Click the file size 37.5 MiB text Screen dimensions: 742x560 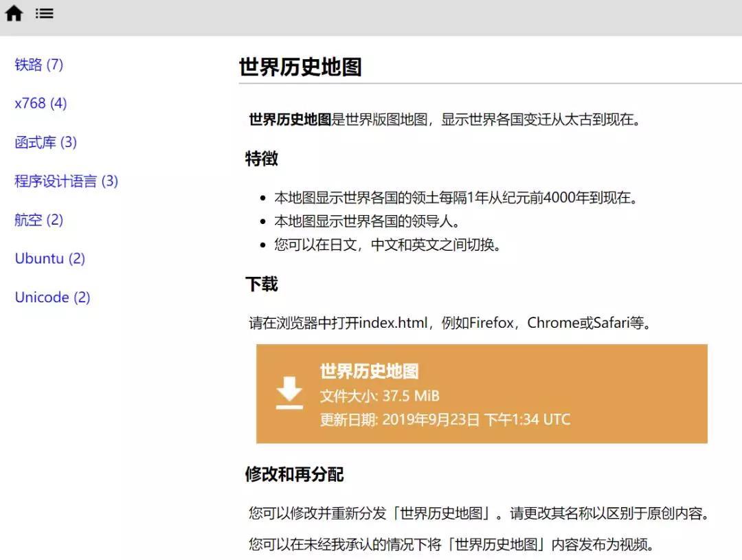coord(379,396)
